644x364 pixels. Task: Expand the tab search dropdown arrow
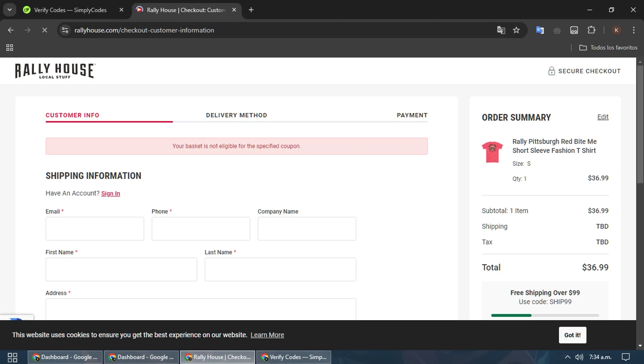[x=9, y=10]
